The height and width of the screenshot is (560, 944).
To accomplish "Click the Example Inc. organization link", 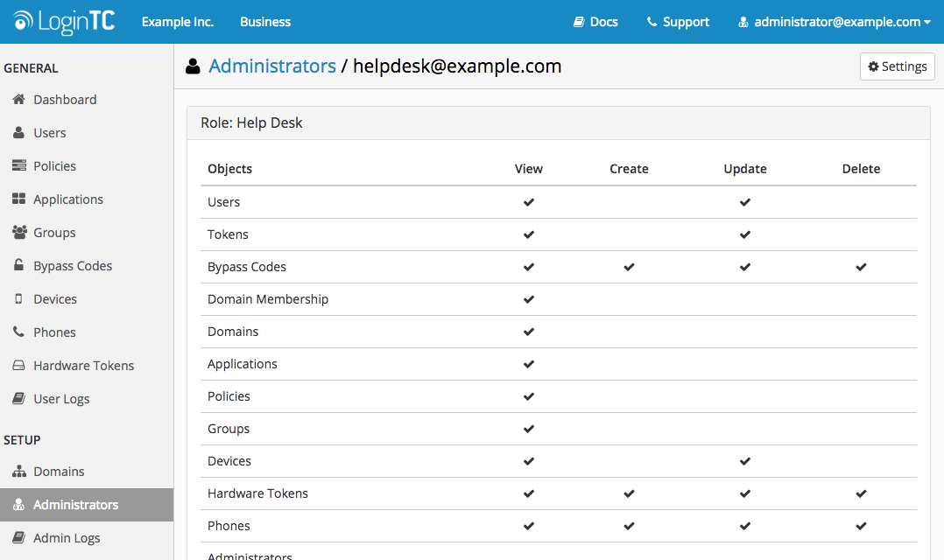I will tap(178, 22).
